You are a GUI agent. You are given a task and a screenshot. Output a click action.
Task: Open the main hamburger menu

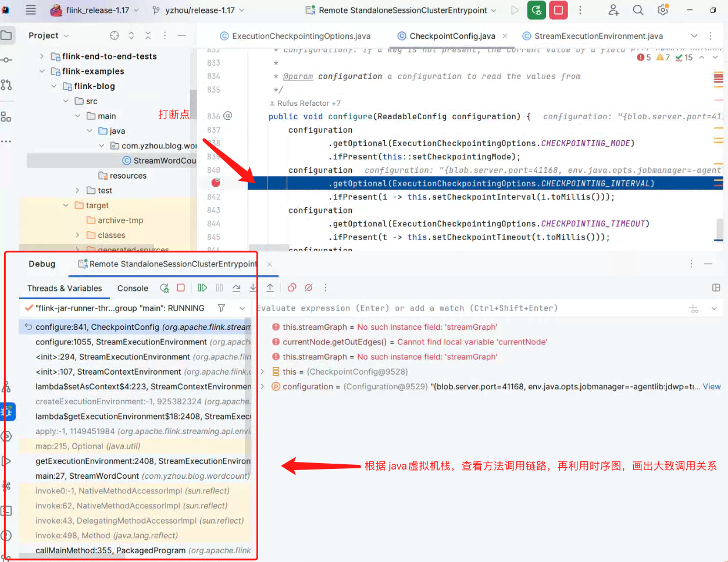point(31,10)
